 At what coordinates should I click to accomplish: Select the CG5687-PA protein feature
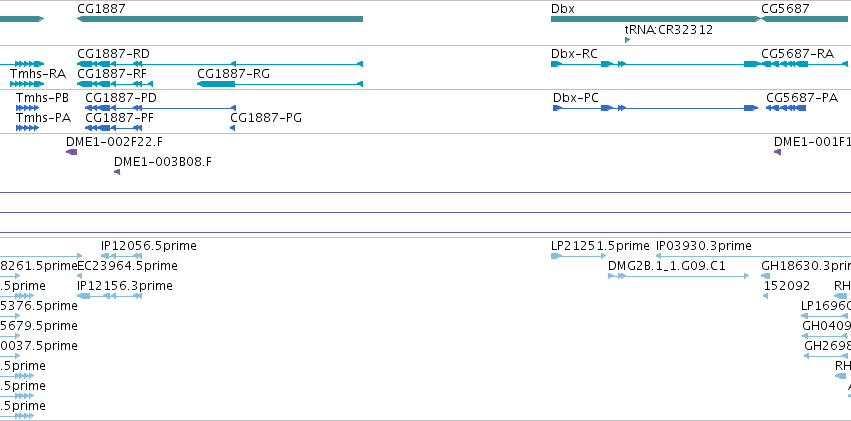pyautogui.click(x=786, y=108)
